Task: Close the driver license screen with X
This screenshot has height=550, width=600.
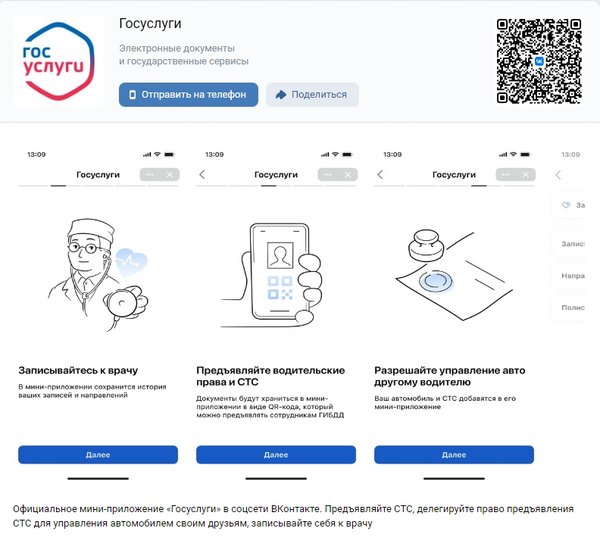Action: click(x=347, y=175)
